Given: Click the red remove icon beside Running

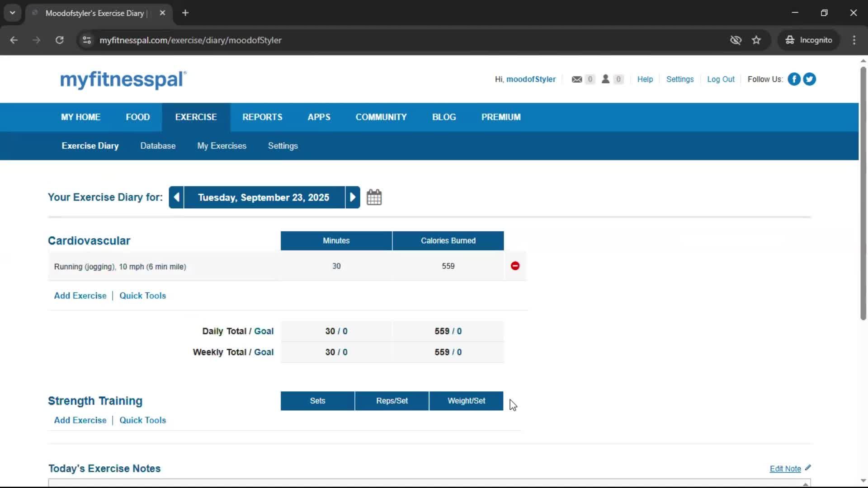Looking at the screenshot, I should click(515, 266).
